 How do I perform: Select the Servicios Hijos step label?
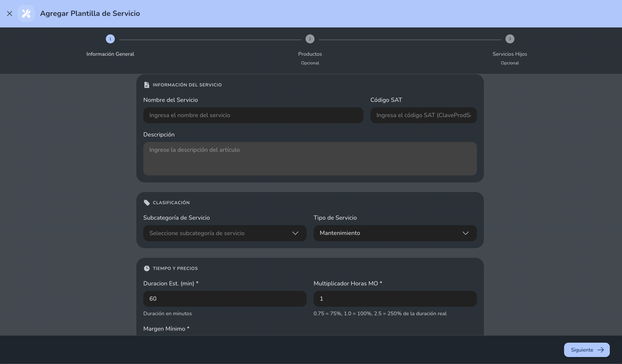[510, 54]
